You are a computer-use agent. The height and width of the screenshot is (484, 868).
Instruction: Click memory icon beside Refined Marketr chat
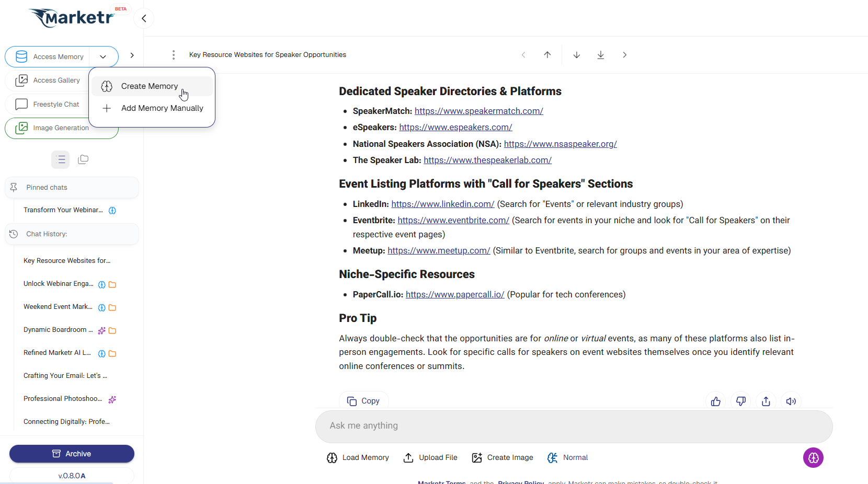[x=102, y=354]
